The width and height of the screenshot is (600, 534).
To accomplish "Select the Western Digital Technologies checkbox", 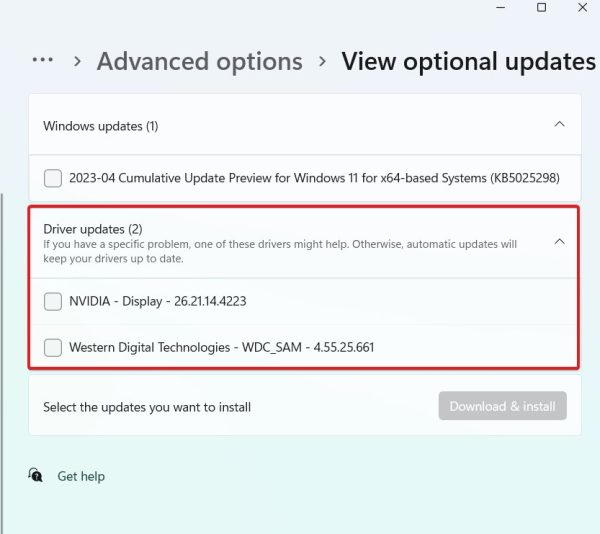I will tap(53, 348).
